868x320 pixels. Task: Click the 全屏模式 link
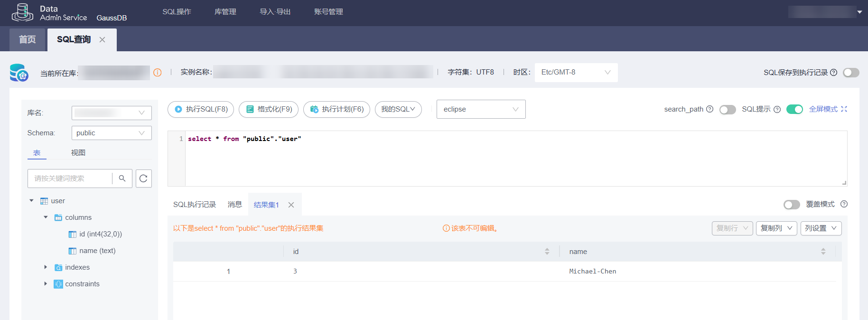tap(823, 109)
